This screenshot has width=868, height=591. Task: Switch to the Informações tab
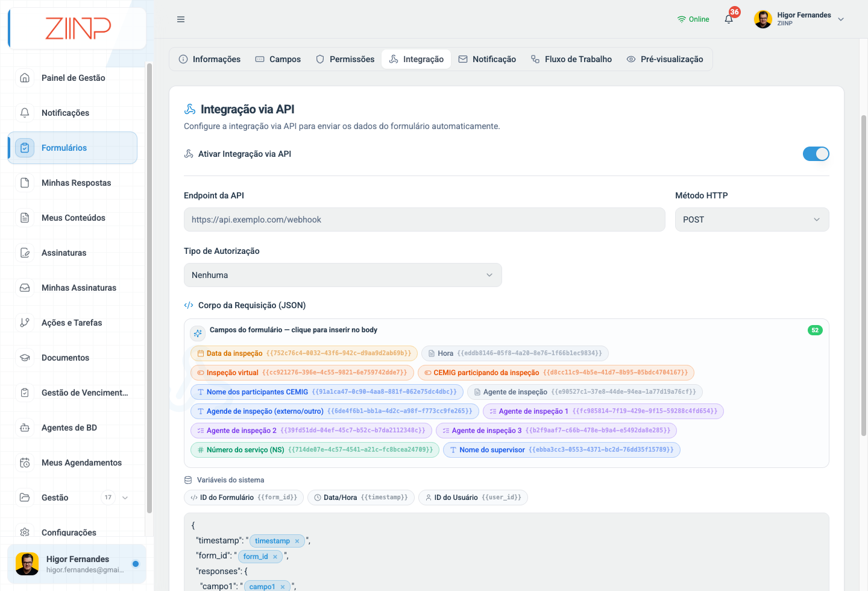point(210,59)
